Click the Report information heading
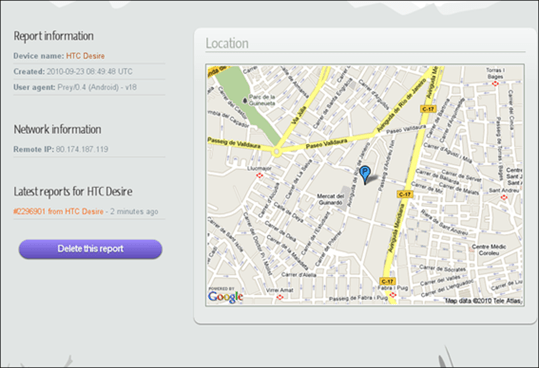539x368 pixels. 54,36
